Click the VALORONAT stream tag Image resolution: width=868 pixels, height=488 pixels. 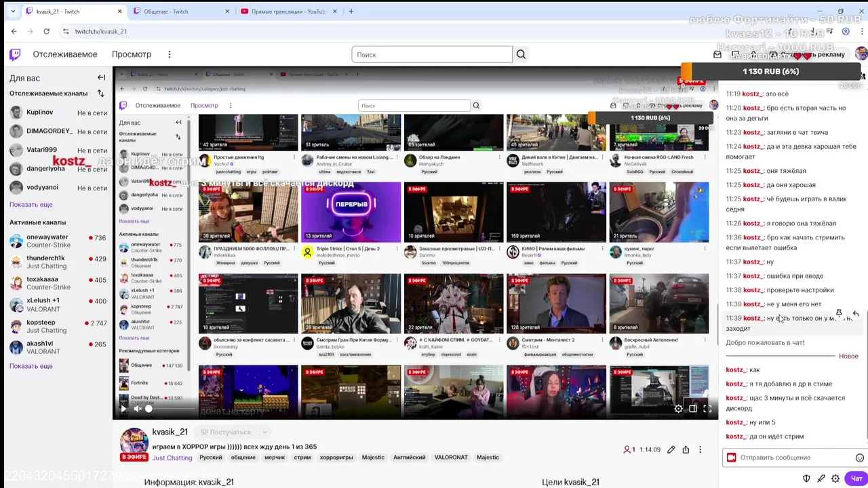[x=451, y=457]
